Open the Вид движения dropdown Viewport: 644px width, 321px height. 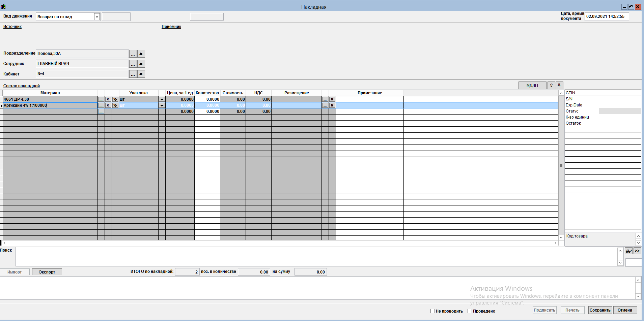97,17
